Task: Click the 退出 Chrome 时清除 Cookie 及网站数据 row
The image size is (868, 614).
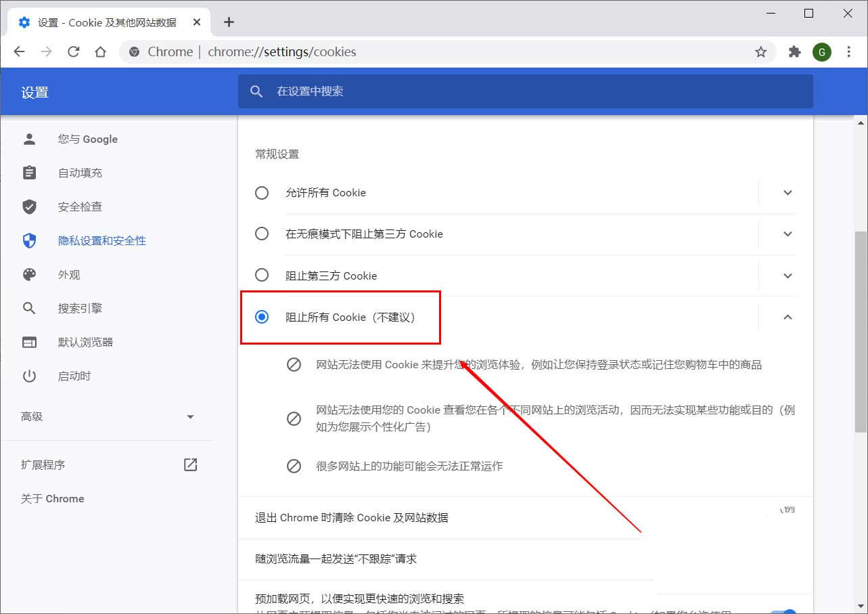Action: (525, 518)
